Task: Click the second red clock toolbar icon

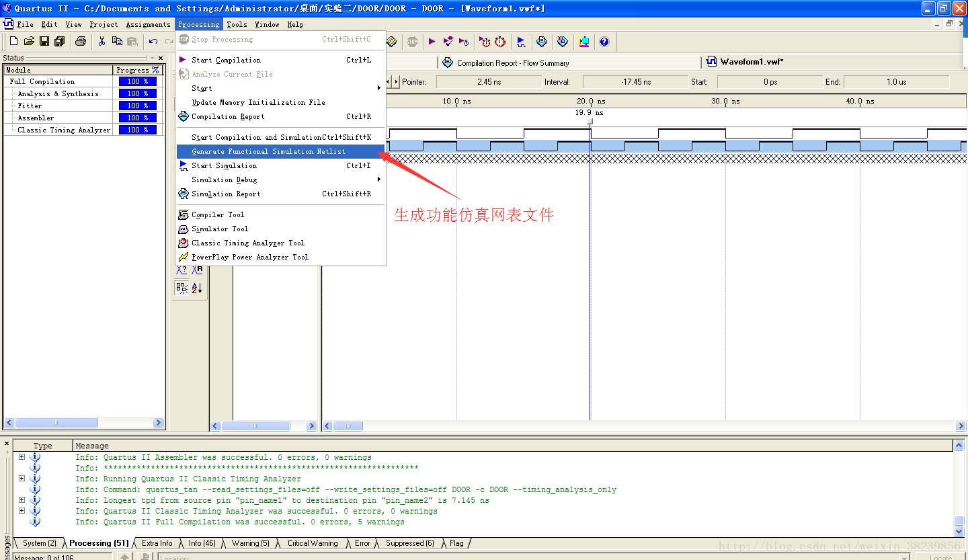Action: tap(500, 42)
